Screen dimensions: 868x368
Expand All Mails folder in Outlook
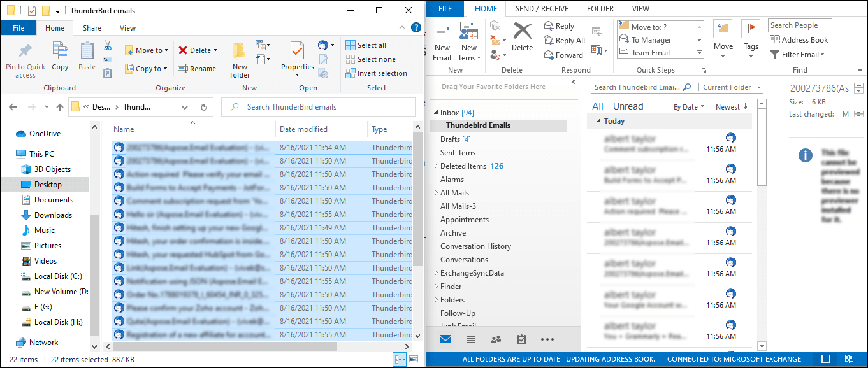point(436,193)
